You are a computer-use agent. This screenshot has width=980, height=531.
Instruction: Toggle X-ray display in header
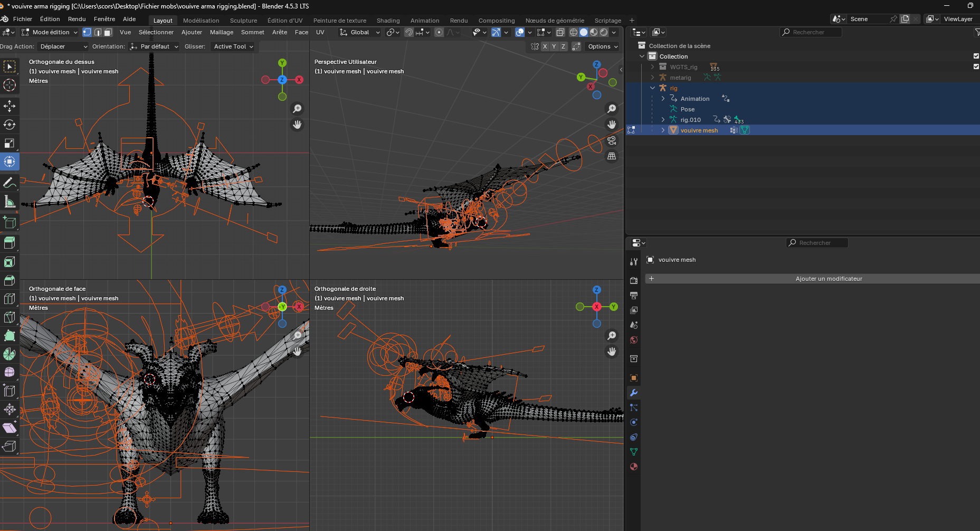(x=560, y=32)
